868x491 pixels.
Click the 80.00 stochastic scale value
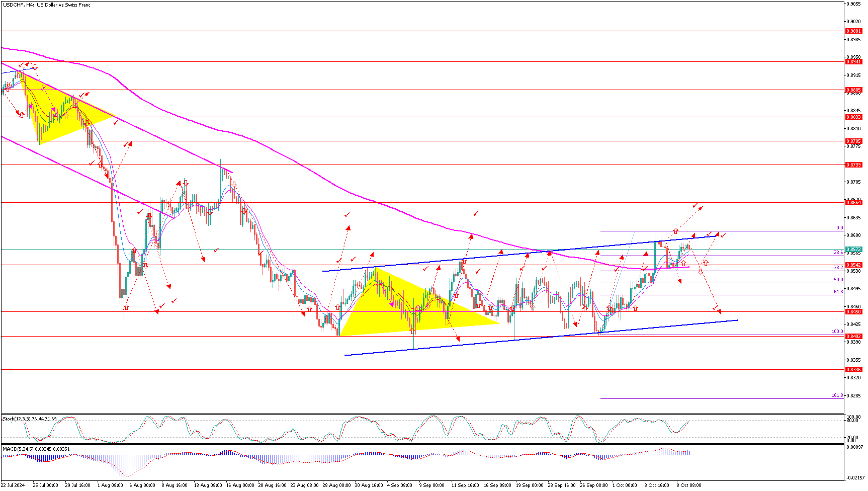pos(853,421)
